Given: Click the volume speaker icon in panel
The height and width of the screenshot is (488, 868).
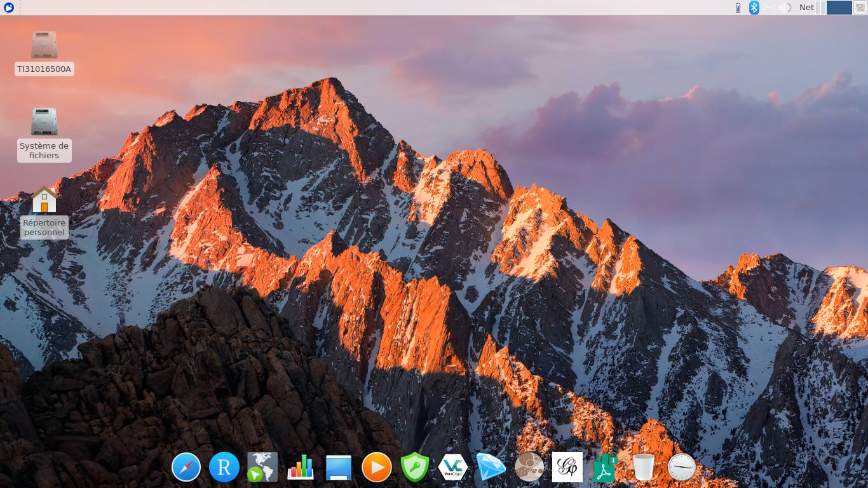Looking at the screenshot, I should click(x=785, y=8).
